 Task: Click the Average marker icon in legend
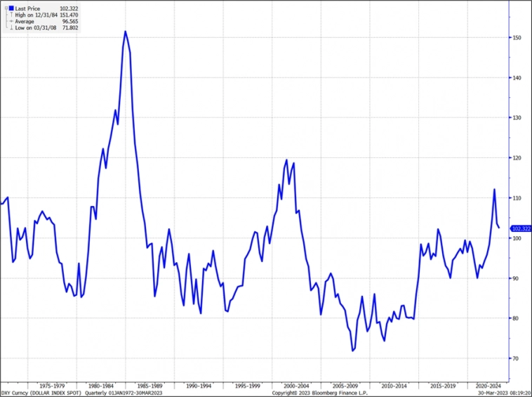11,21
